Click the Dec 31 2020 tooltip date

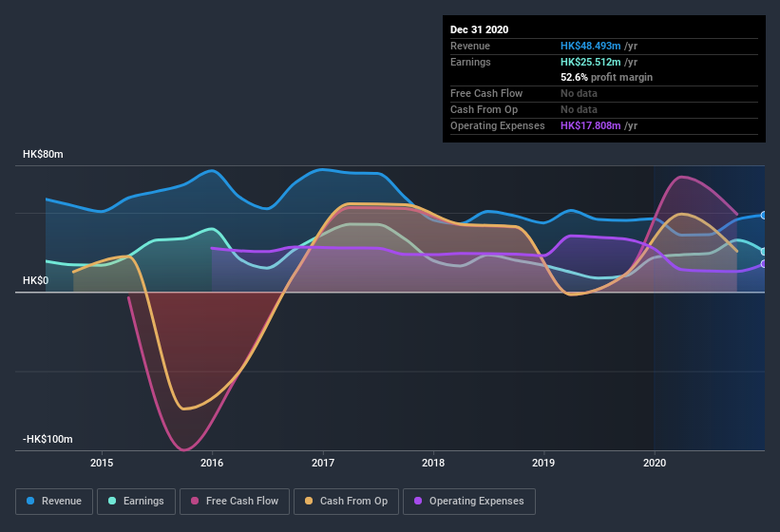pos(479,29)
